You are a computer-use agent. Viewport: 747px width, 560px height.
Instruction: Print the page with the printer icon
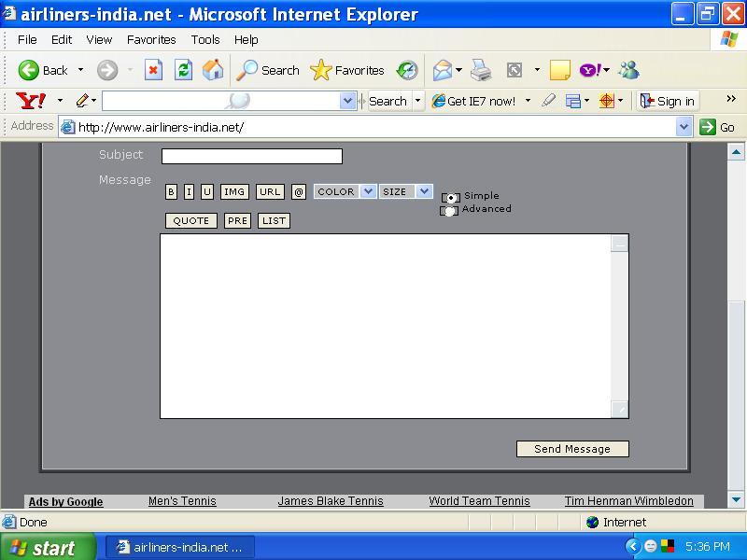tap(481, 71)
